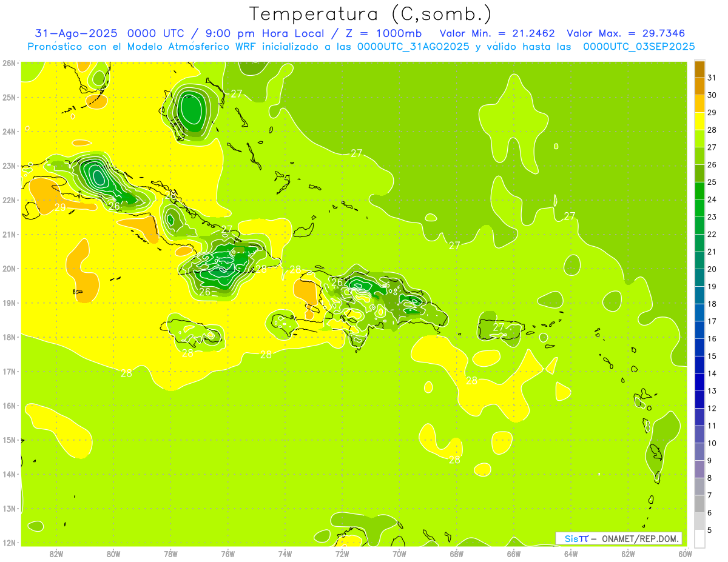Click legend value label 8
Screen dimensions: 728x562
[x=710, y=478]
